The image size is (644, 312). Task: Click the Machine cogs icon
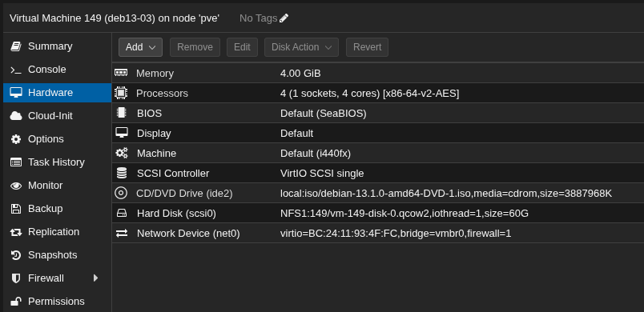pos(121,153)
